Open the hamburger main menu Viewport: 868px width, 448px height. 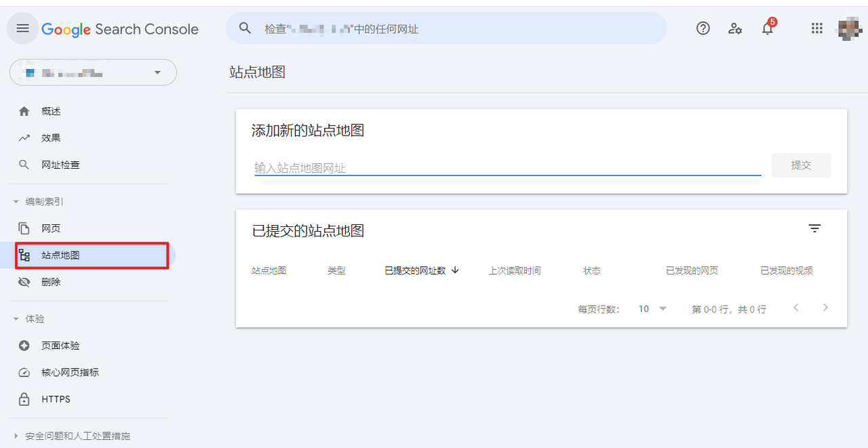(x=23, y=28)
